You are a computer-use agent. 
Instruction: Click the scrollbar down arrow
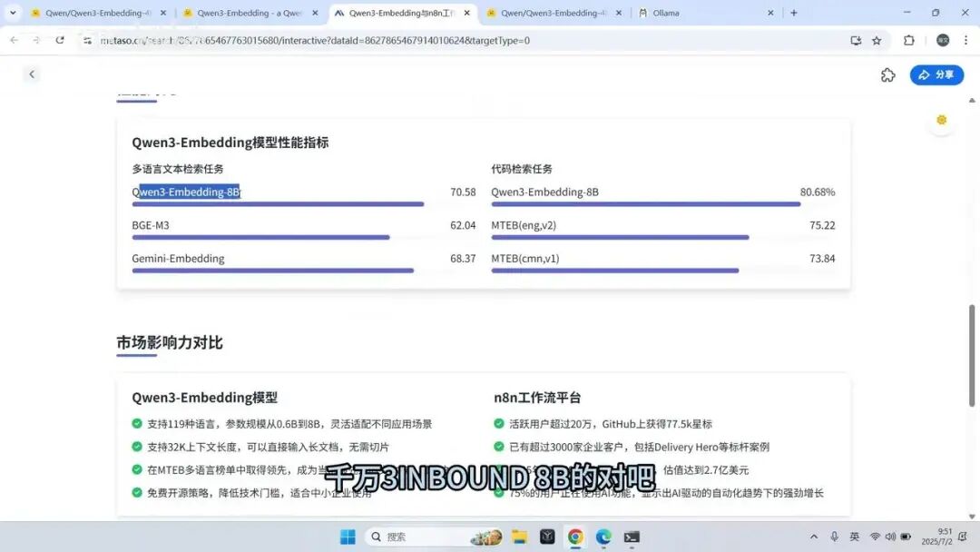[x=972, y=517]
